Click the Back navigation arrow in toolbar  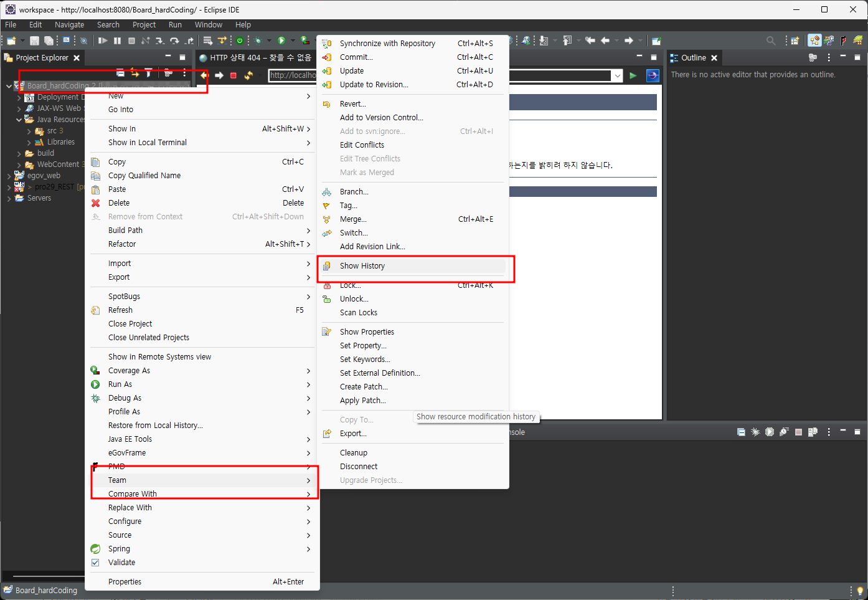pos(605,40)
